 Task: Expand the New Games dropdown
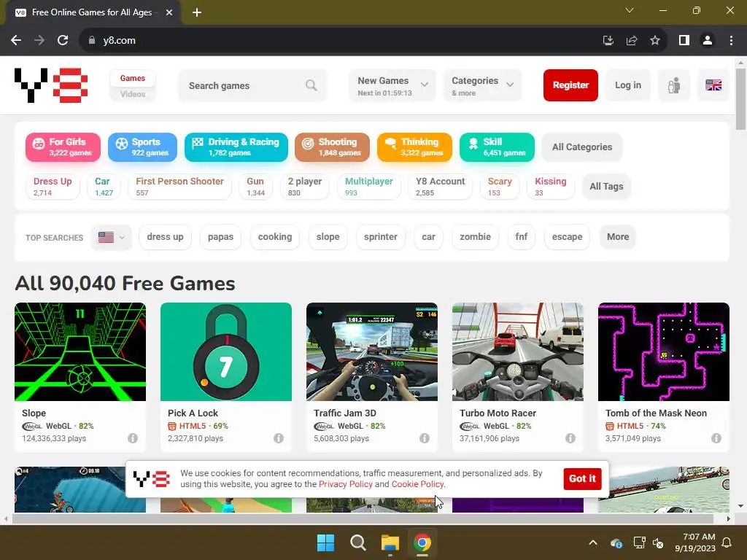coord(392,85)
